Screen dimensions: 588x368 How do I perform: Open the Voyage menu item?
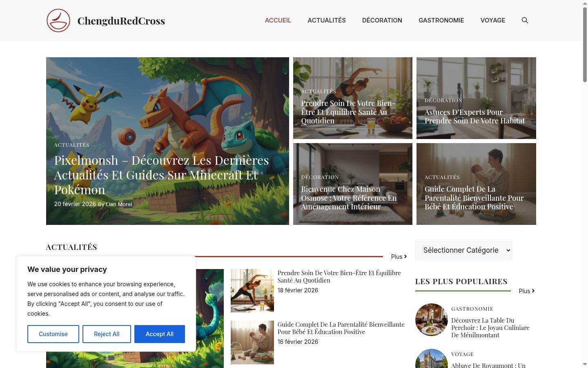point(493,20)
